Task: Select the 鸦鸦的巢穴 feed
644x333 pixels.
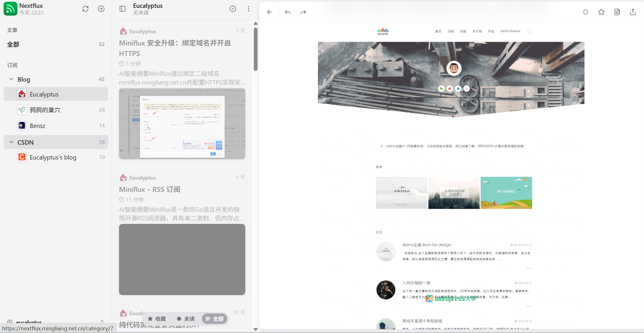Action: [45, 110]
